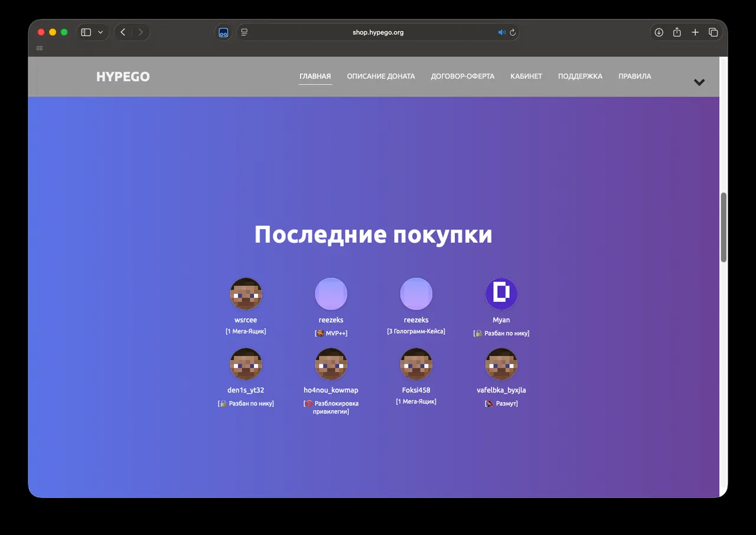Open the page reader menu icon

[245, 33]
